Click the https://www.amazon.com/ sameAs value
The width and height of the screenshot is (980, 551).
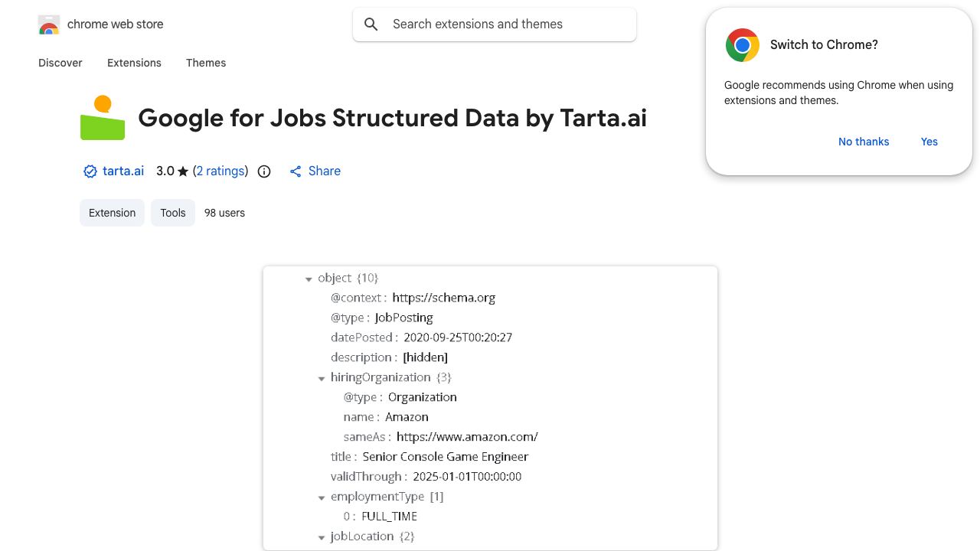(467, 437)
